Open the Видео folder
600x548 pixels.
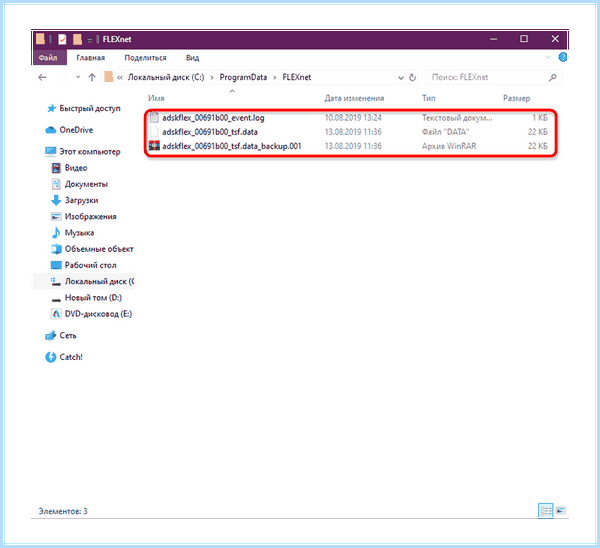(76, 168)
